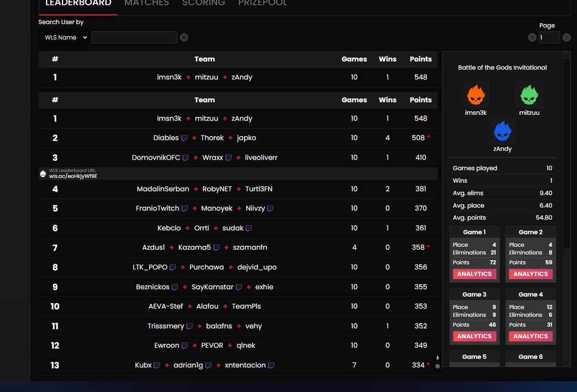The width and height of the screenshot is (577, 392).
Task: Select player TeamPls in rank 10
Action: pos(246,306)
